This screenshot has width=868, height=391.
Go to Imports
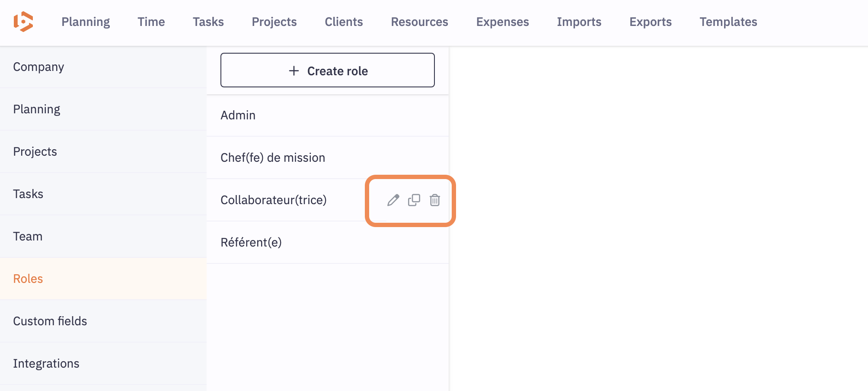point(579,22)
